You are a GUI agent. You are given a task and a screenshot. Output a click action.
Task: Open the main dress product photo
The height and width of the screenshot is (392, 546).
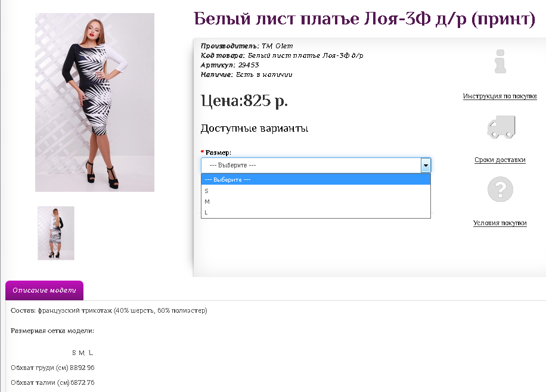click(x=95, y=102)
